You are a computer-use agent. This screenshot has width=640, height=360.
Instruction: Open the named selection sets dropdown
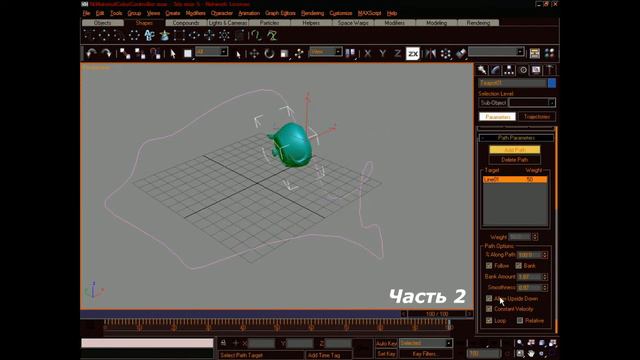pos(520,52)
